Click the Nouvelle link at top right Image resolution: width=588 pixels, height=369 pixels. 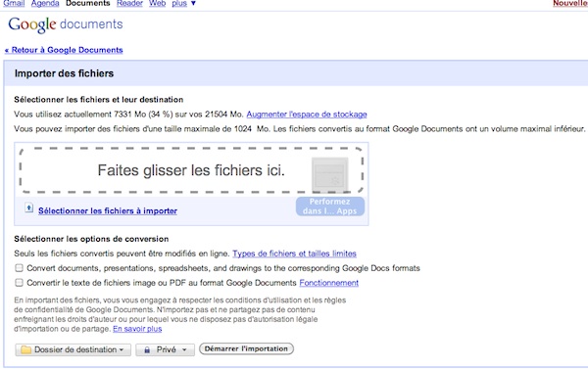tap(570, 3)
